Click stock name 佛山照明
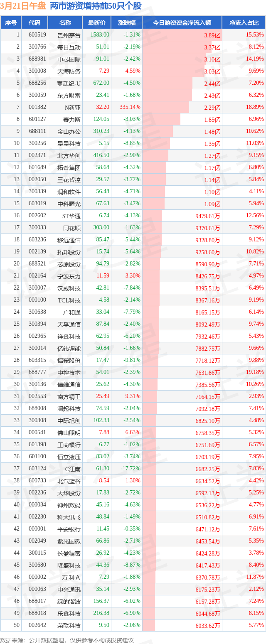The image size is (266, 644). click(69, 433)
